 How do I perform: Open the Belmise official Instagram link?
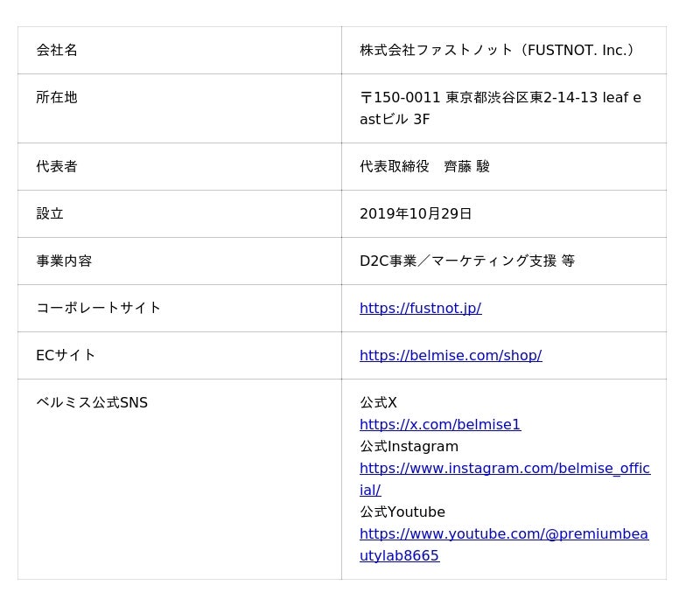click(x=504, y=468)
